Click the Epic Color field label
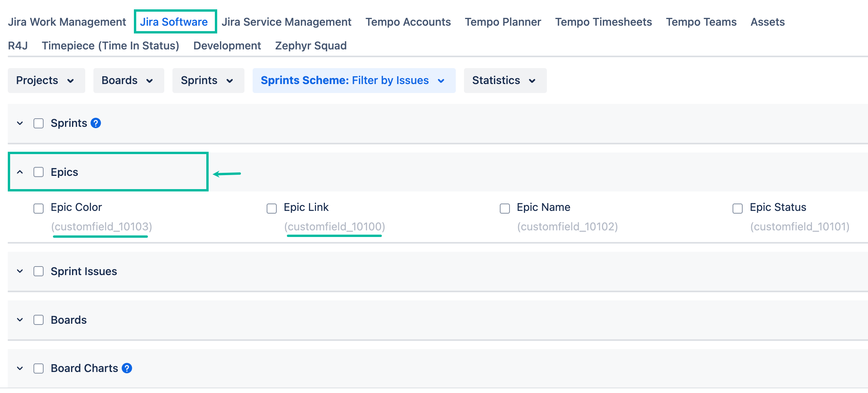This screenshot has height=393, width=868. point(76,207)
